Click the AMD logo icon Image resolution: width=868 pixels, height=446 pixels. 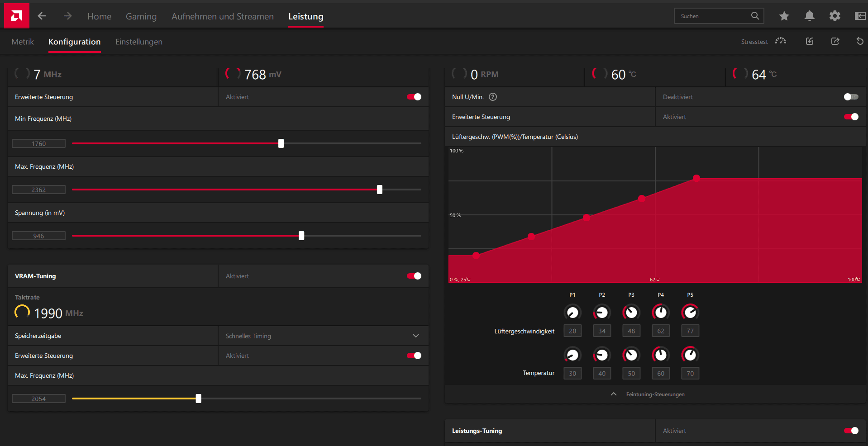[x=17, y=16]
